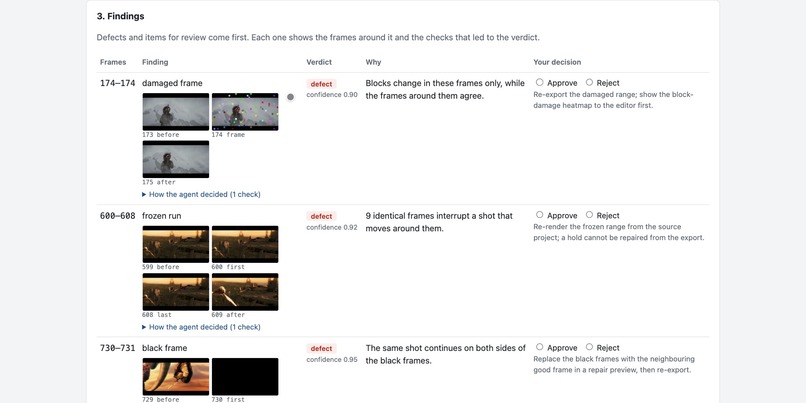Image resolution: width=806 pixels, height=403 pixels.
Task: Click '9 identical frames interrupt a shot' explanation
Action: 439,222
